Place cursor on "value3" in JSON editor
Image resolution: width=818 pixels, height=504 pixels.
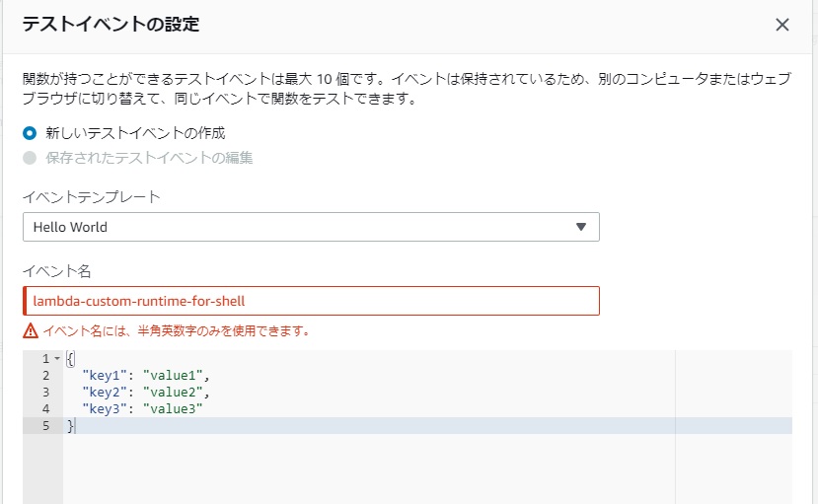pyautogui.click(x=176, y=408)
